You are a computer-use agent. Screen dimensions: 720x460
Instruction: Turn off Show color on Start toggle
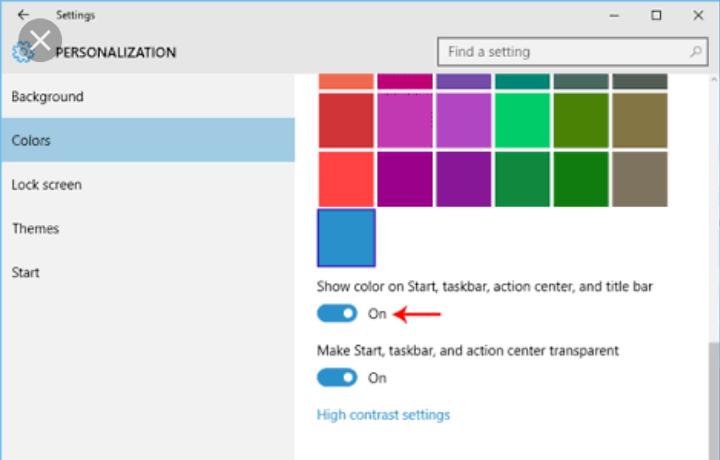[x=337, y=314]
